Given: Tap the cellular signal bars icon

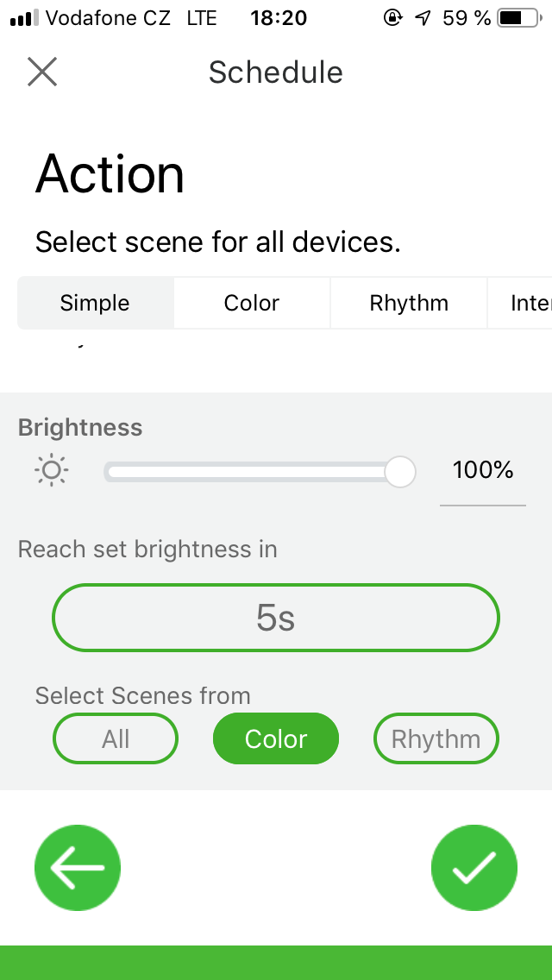Looking at the screenshot, I should pos(24,17).
